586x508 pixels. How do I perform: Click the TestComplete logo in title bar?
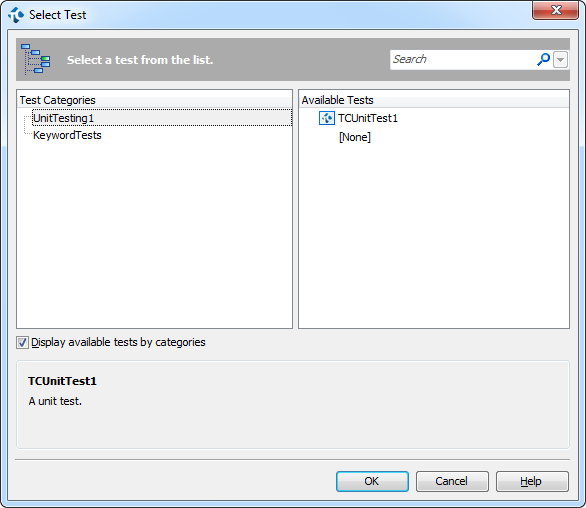tap(16, 15)
